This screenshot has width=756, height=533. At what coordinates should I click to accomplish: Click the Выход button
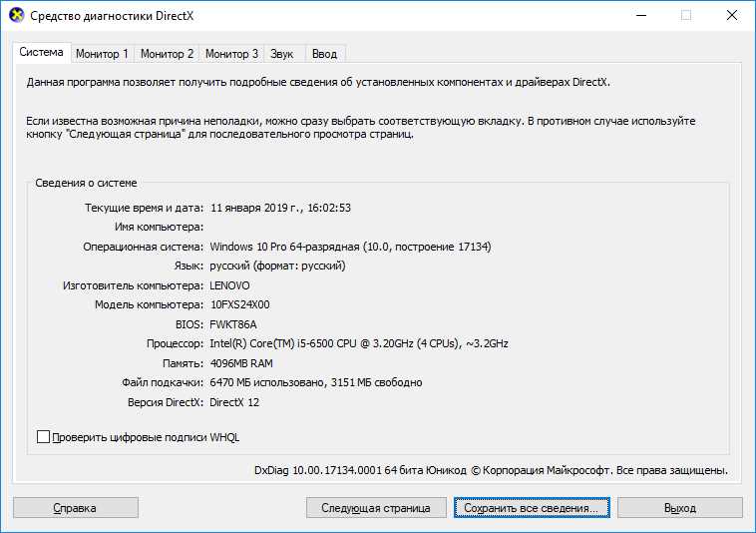coord(680,507)
